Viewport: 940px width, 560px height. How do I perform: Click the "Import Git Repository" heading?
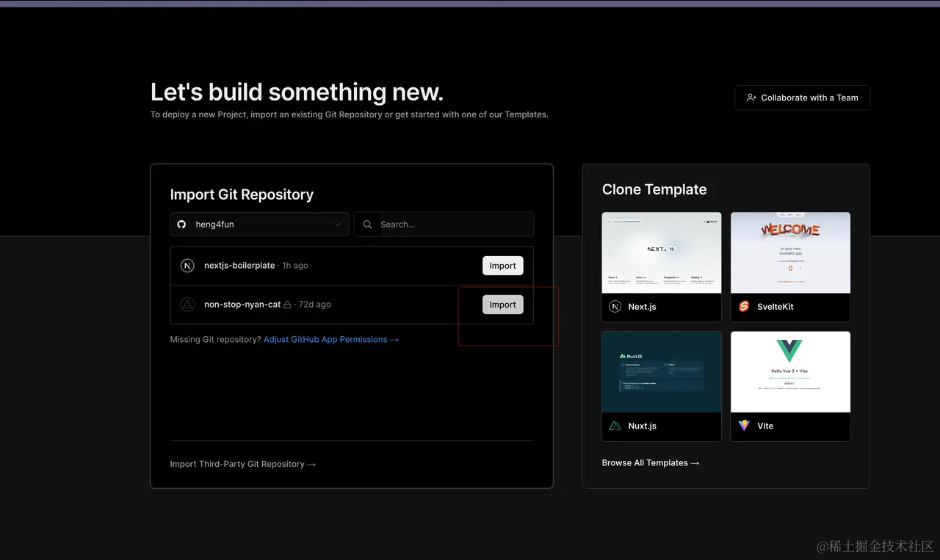coord(242,194)
